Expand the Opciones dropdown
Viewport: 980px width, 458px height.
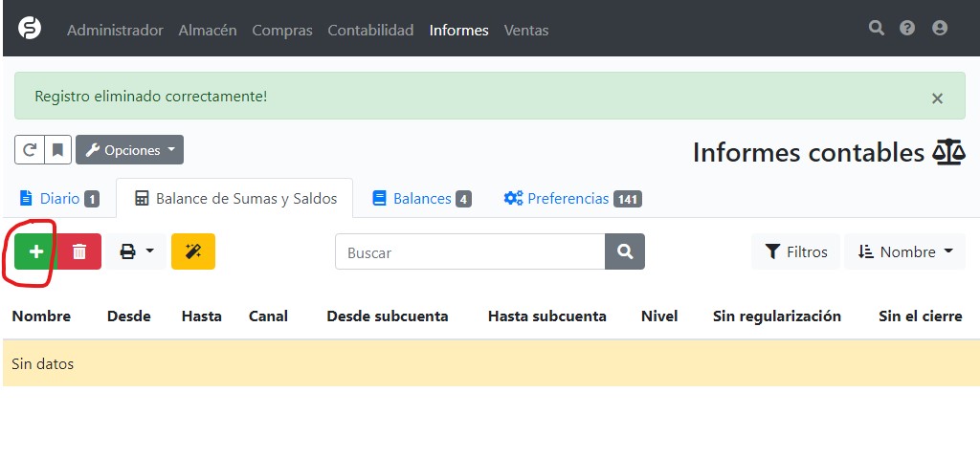[129, 150]
